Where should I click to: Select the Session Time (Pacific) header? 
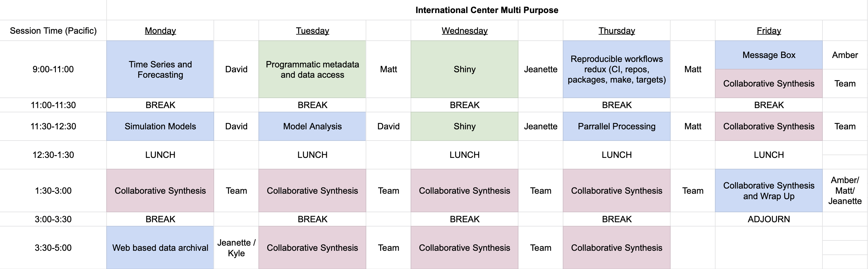(x=53, y=31)
